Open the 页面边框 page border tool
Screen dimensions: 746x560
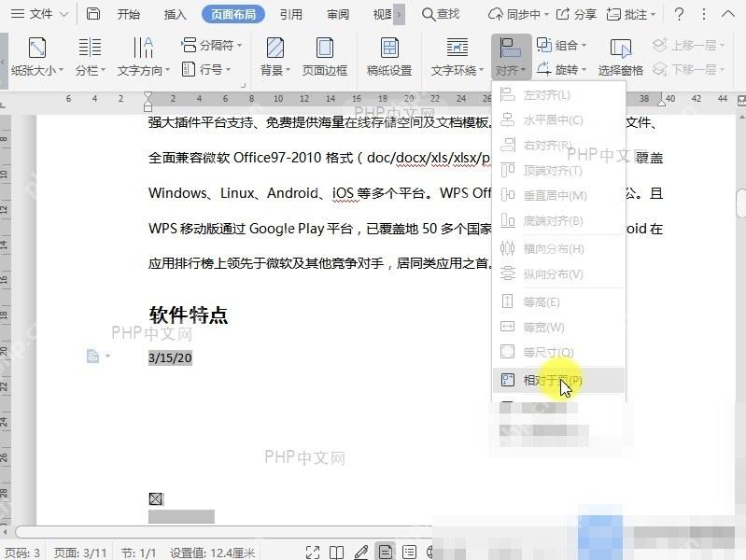point(325,57)
